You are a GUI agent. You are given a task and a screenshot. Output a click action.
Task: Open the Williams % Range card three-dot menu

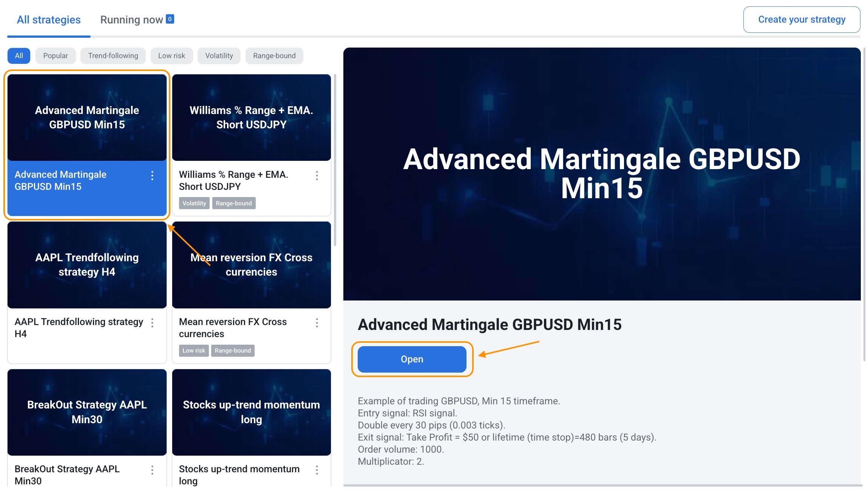317,176
